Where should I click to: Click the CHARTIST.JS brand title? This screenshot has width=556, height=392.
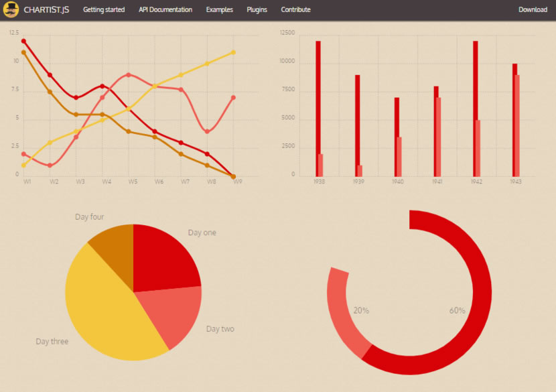coord(46,9)
